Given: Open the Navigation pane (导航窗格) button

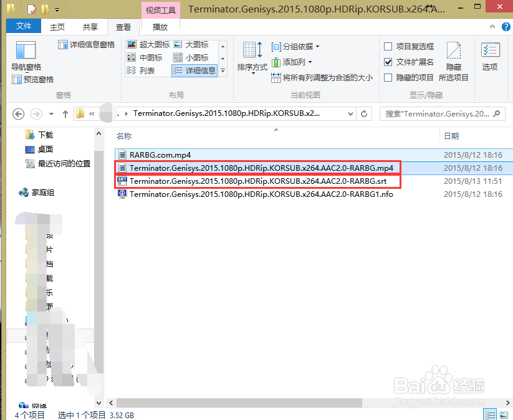Looking at the screenshot, I should pyautogui.click(x=26, y=55).
